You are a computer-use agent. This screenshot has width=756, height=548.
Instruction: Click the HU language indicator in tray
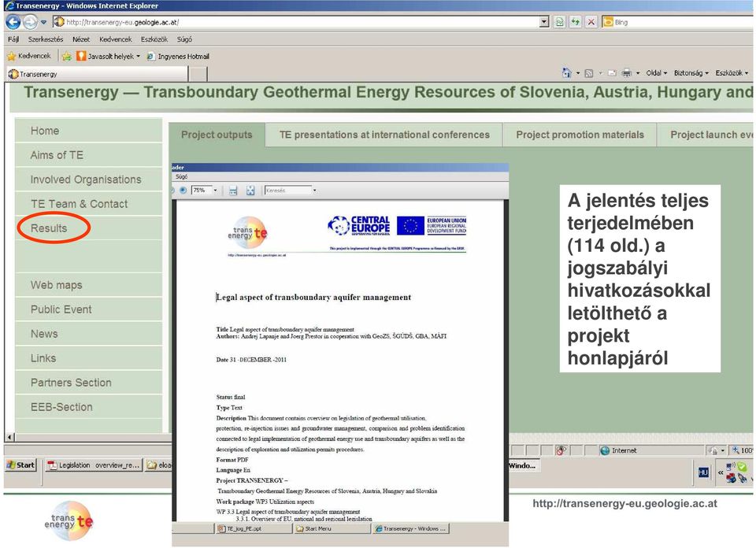703,472
